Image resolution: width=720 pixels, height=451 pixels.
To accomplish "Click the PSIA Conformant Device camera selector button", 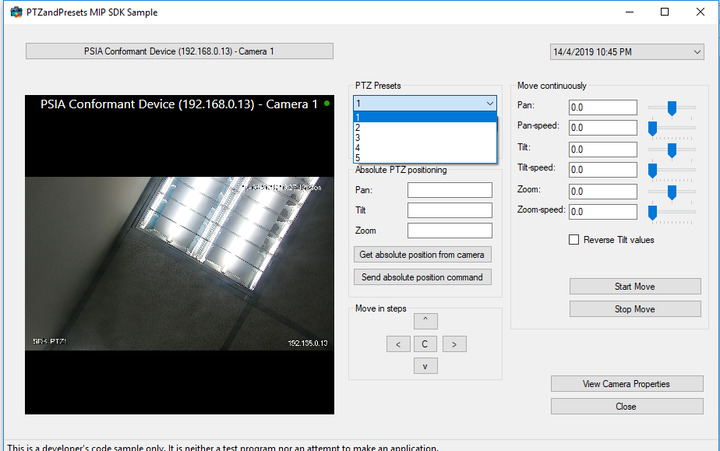I will click(x=179, y=51).
